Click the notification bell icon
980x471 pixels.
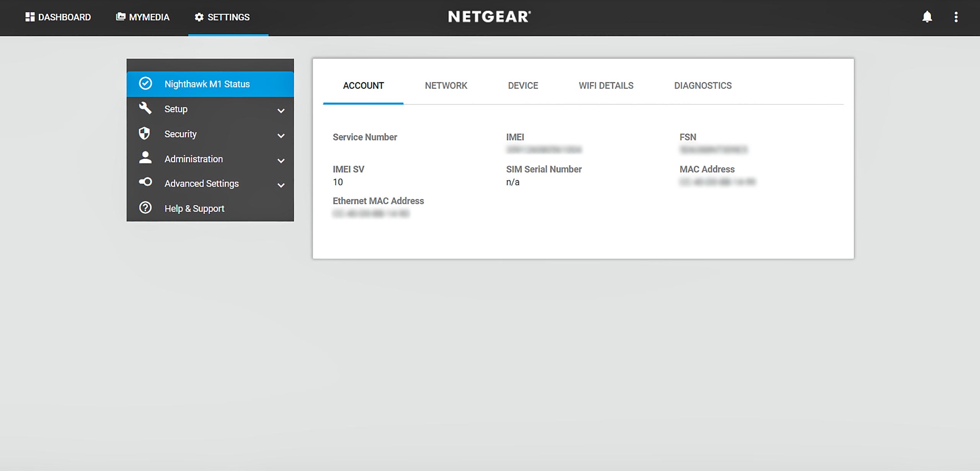927,17
